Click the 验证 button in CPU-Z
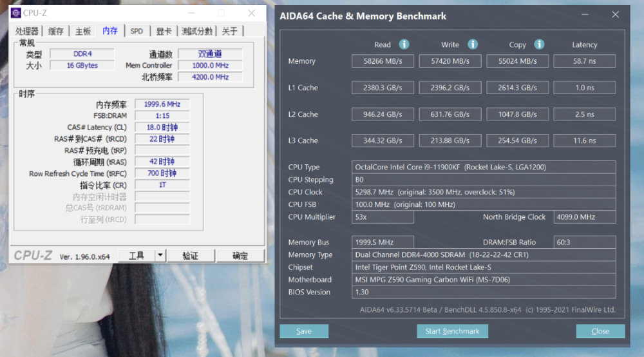644x357 pixels. pos(191,256)
